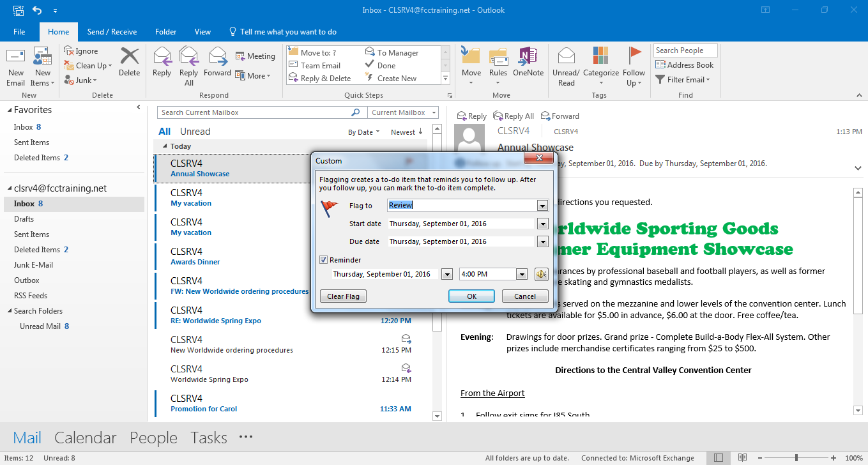This screenshot has height=465, width=868.
Task: Open the Folder tab
Action: click(165, 32)
